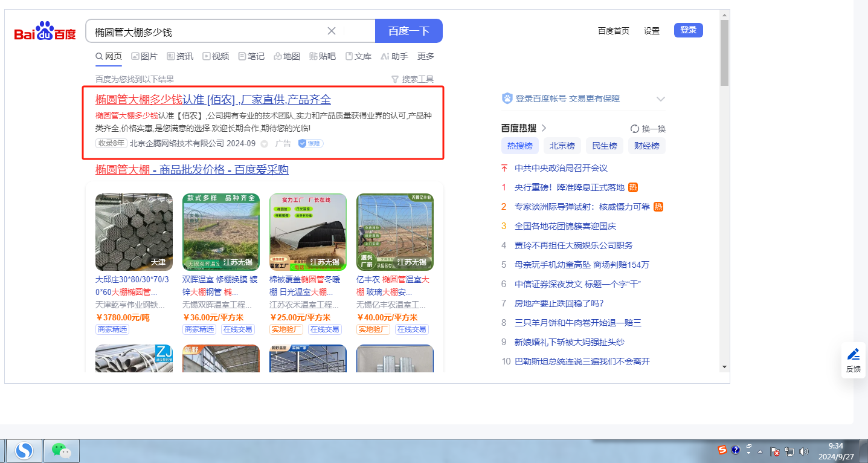Open the 更多 search category menu
This screenshot has height=463, width=868.
(x=426, y=56)
